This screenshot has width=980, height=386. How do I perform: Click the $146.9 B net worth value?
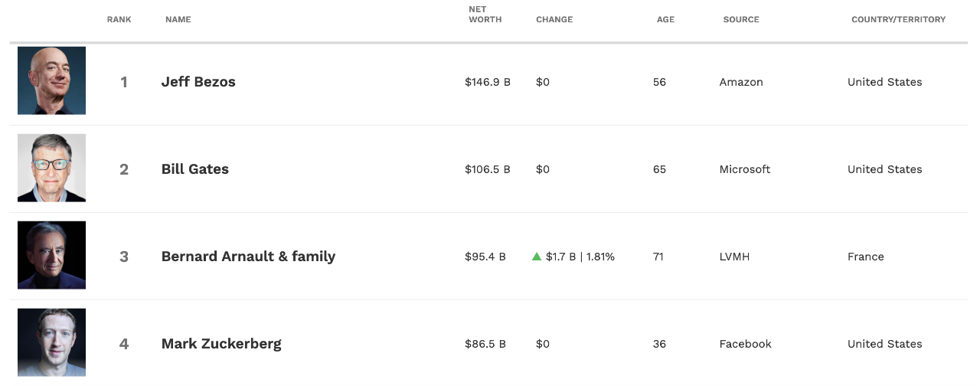tap(487, 82)
